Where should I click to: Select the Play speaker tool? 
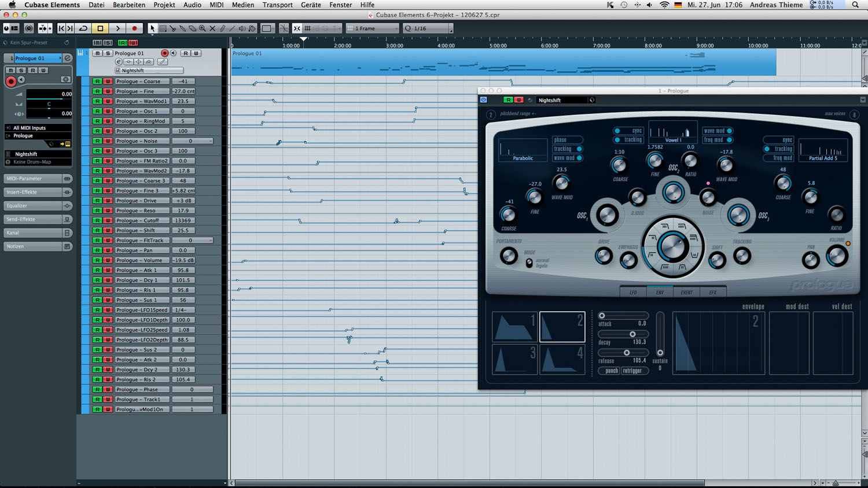click(242, 28)
